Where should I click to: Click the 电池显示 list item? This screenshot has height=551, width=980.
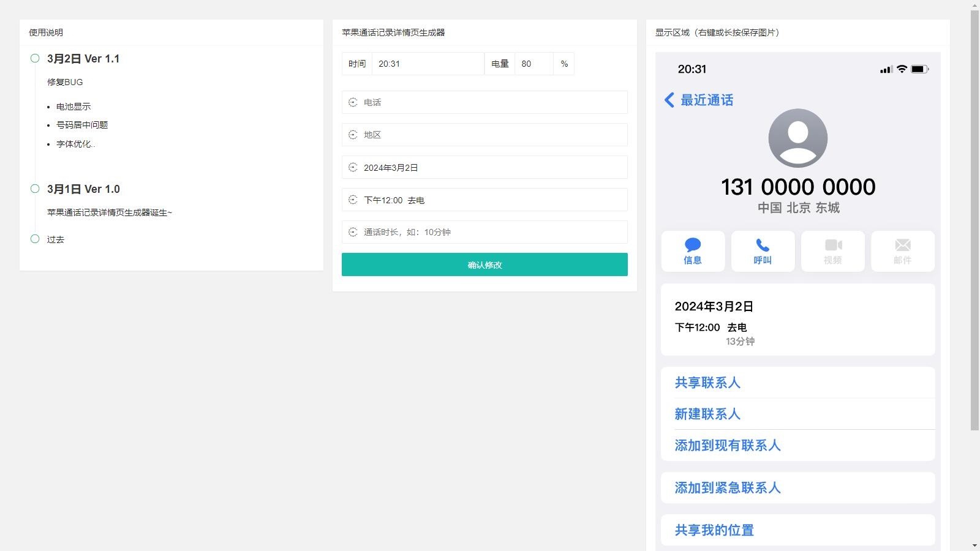73,107
